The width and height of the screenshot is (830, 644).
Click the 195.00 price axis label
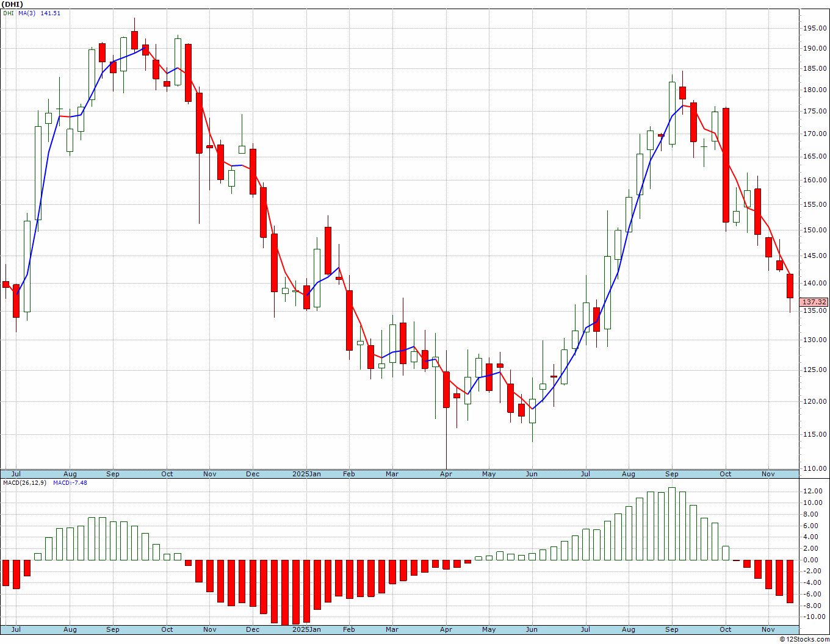click(x=815, y=28)
